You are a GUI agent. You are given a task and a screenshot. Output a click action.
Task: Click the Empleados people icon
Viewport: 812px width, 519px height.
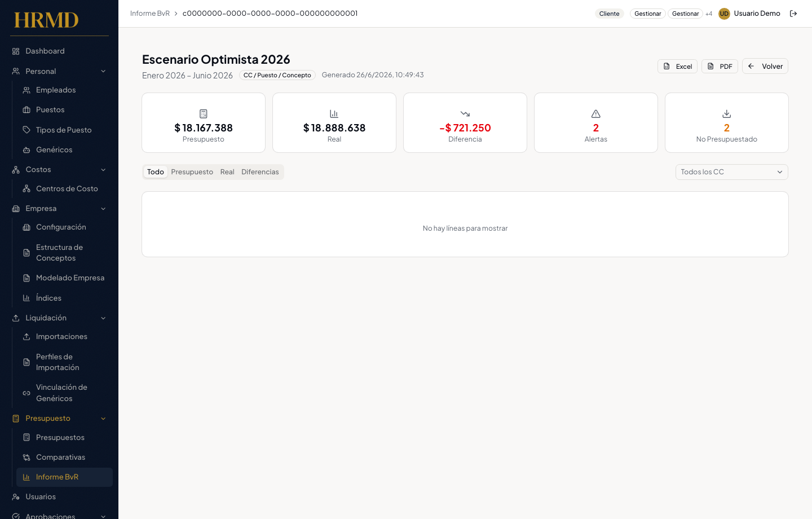27,90
